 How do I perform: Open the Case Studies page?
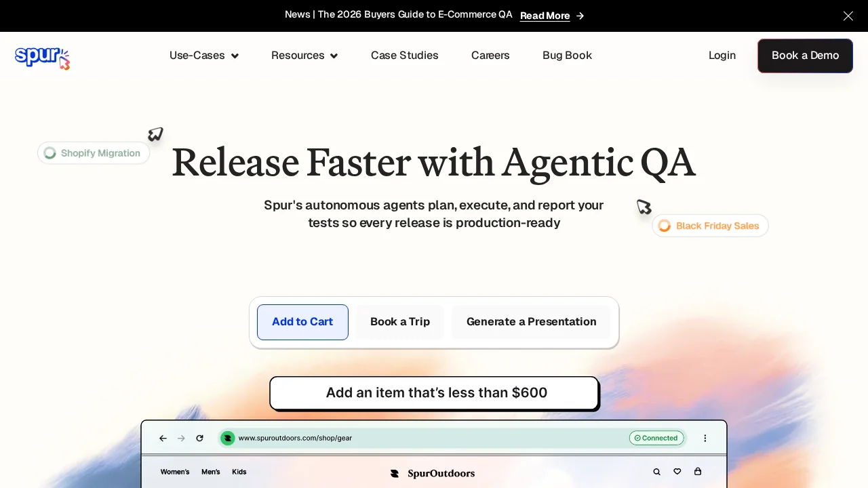(404, 56)
